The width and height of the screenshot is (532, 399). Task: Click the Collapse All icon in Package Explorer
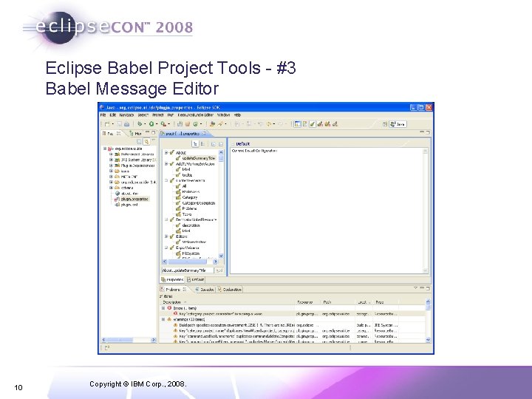pos(139,141)
